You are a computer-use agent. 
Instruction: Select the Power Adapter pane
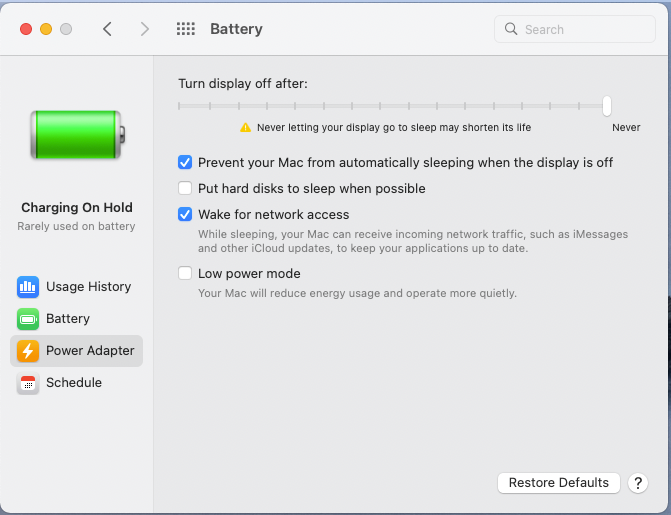(76, 351)
